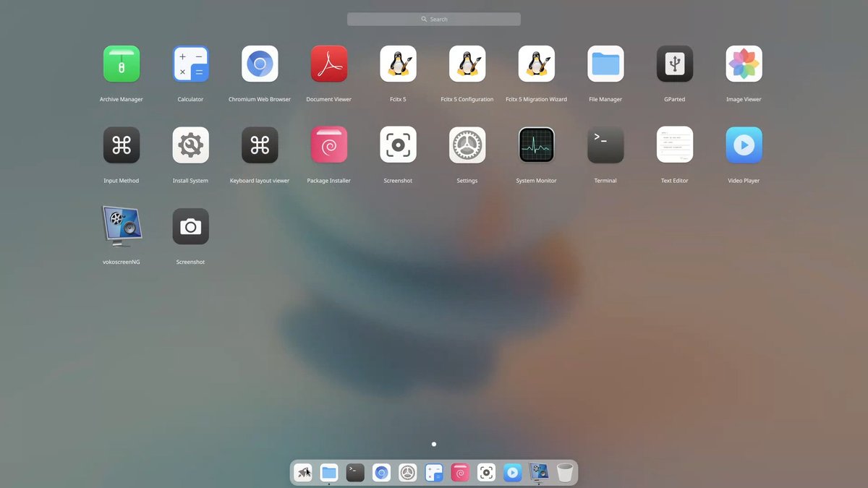Viewport: 868px width, 488px height.
Task: Launch the GParted partition editor
Action: pyautogui.click(x=675, y=64)
